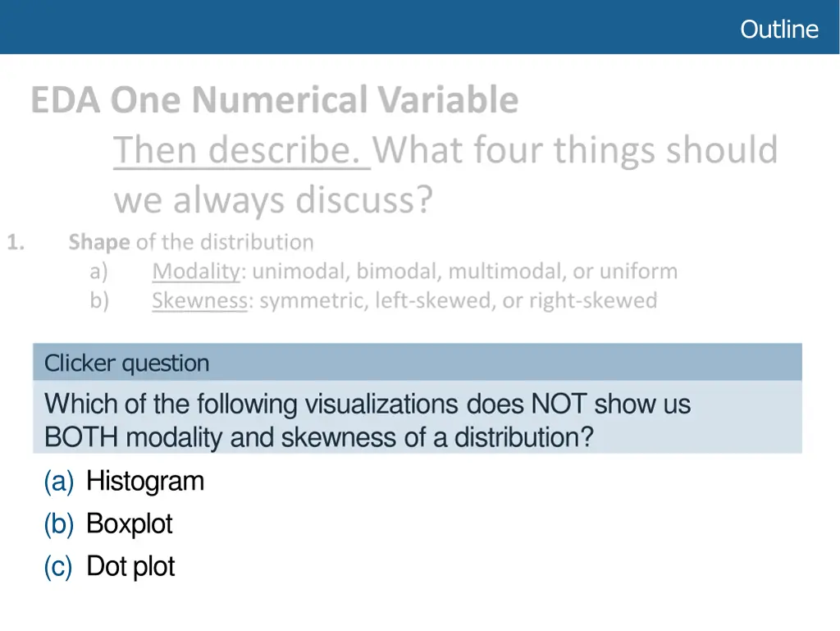Click the underlined Modality term
Screen dimensions: 840x631
coord(196,271)
